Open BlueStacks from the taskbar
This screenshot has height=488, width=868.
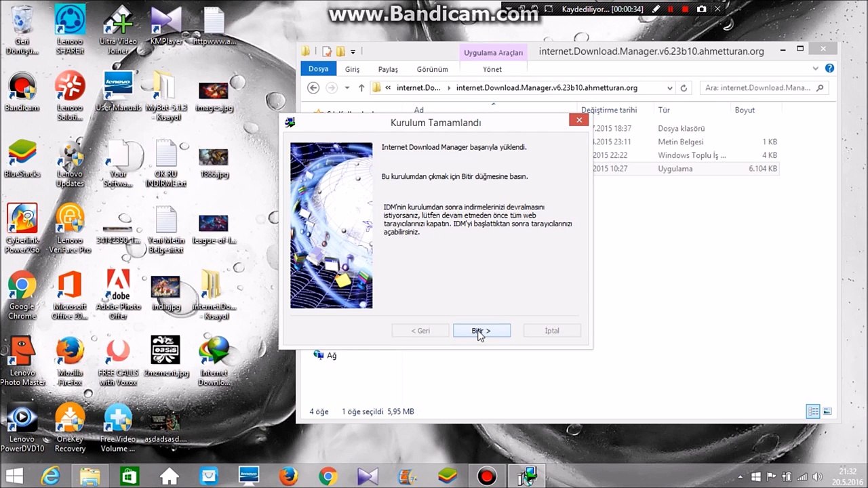tap(447, 476)
